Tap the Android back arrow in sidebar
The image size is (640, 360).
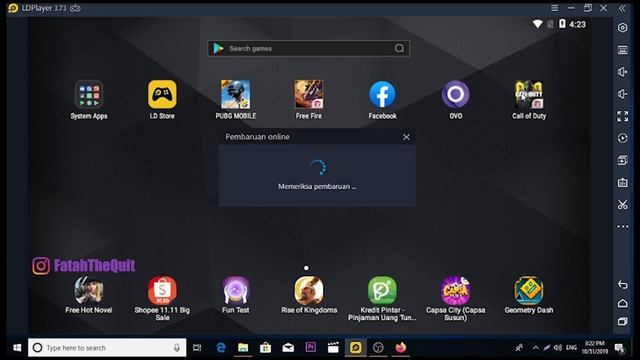click(622, 284)
